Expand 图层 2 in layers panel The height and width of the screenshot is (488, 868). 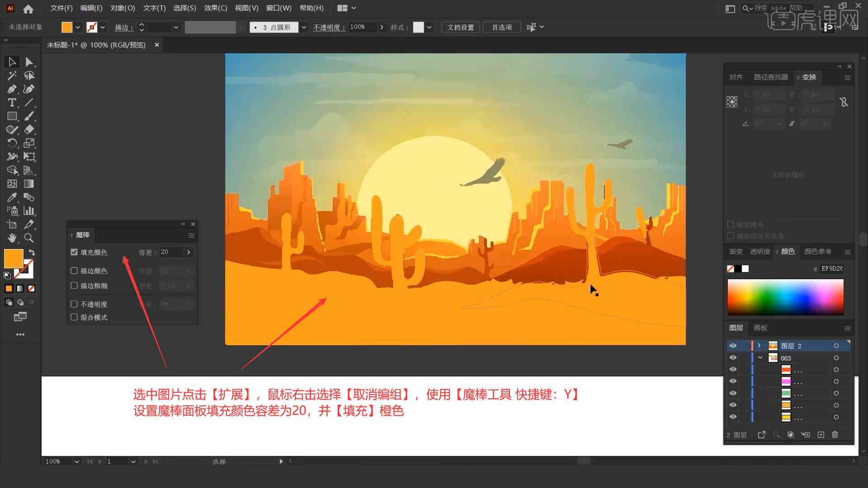758,346
